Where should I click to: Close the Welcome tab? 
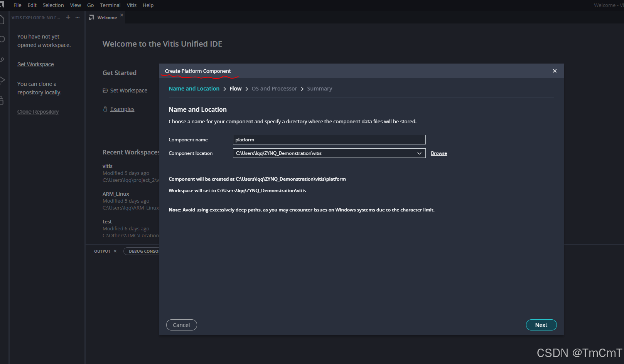pos(121,15)
